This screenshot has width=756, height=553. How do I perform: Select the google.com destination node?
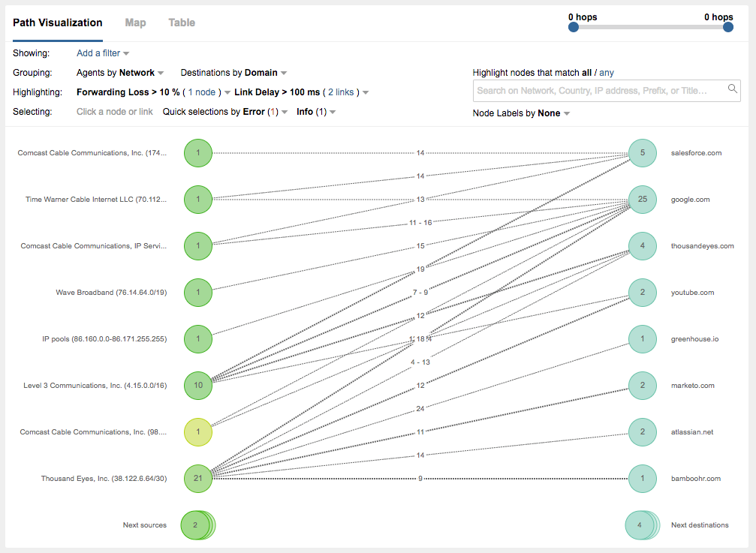[x=643, y=200]
